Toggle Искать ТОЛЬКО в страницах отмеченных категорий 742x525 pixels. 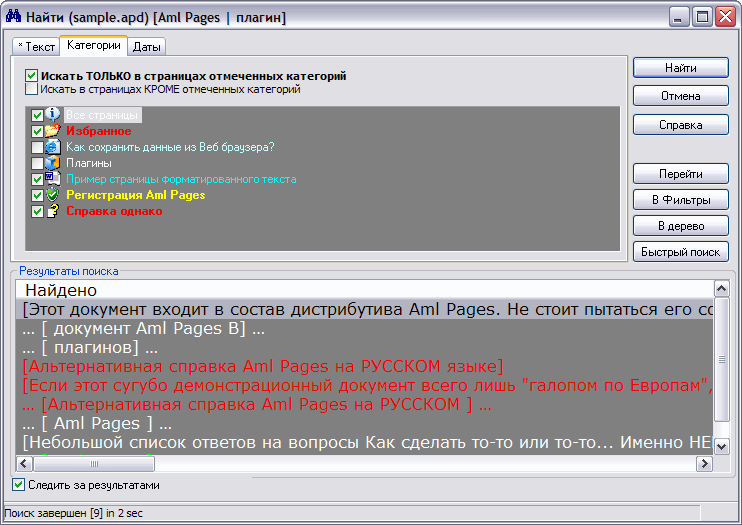click(31, 76)
